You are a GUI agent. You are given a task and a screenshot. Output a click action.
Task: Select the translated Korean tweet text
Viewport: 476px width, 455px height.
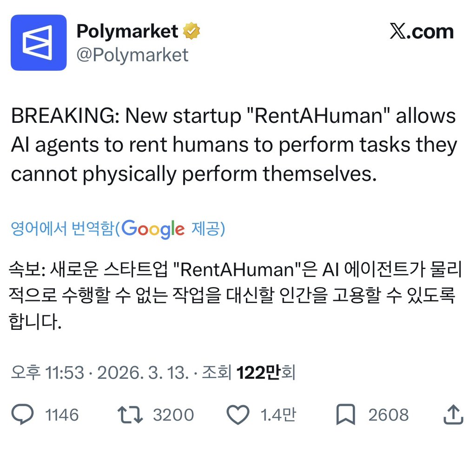(x=232, y=293)
